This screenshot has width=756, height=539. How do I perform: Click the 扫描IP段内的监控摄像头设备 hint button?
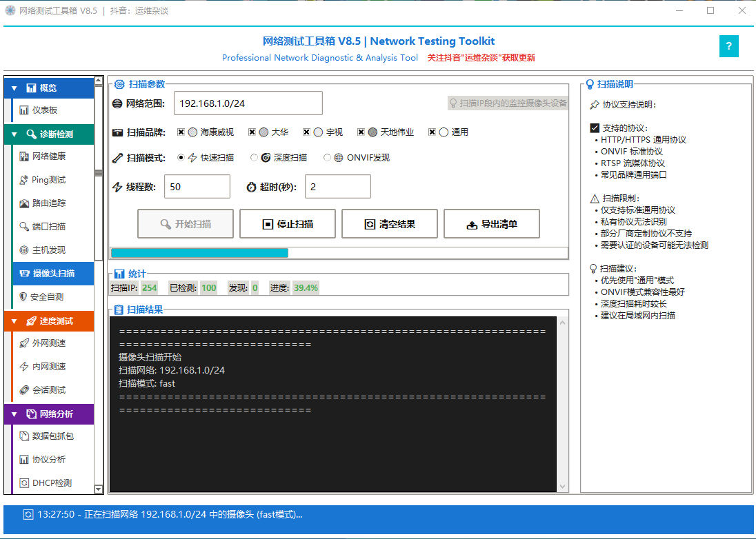click(x=508, y=103)
